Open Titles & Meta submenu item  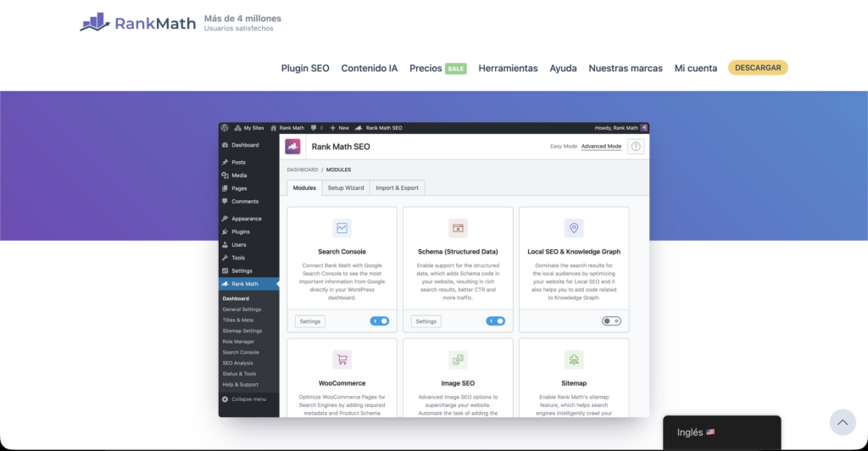tap(238, 320)
